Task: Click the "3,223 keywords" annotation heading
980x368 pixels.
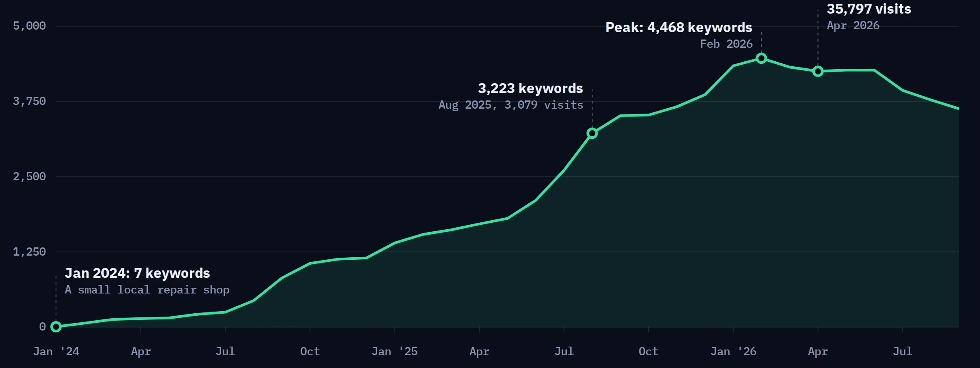Action: [530, 89]
